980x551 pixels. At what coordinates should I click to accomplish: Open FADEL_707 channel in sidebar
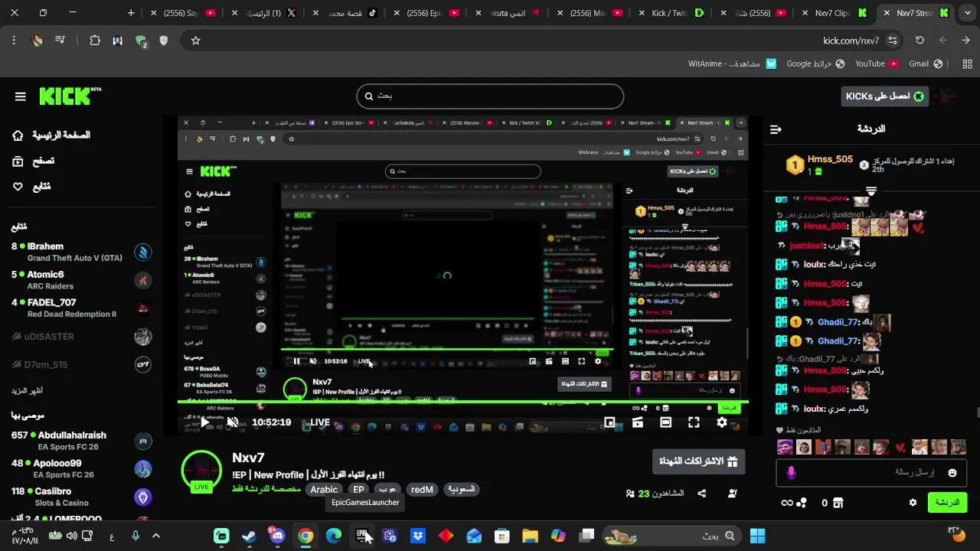coord(80,308)
